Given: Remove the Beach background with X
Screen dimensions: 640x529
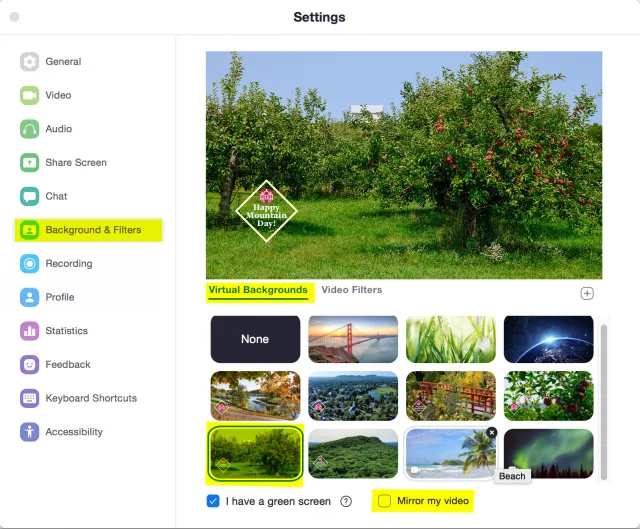Looking at the screenshot, I should [492, 432].
